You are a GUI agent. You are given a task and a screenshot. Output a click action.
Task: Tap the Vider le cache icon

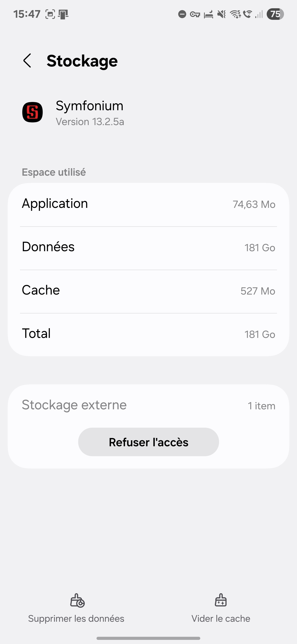220,600
